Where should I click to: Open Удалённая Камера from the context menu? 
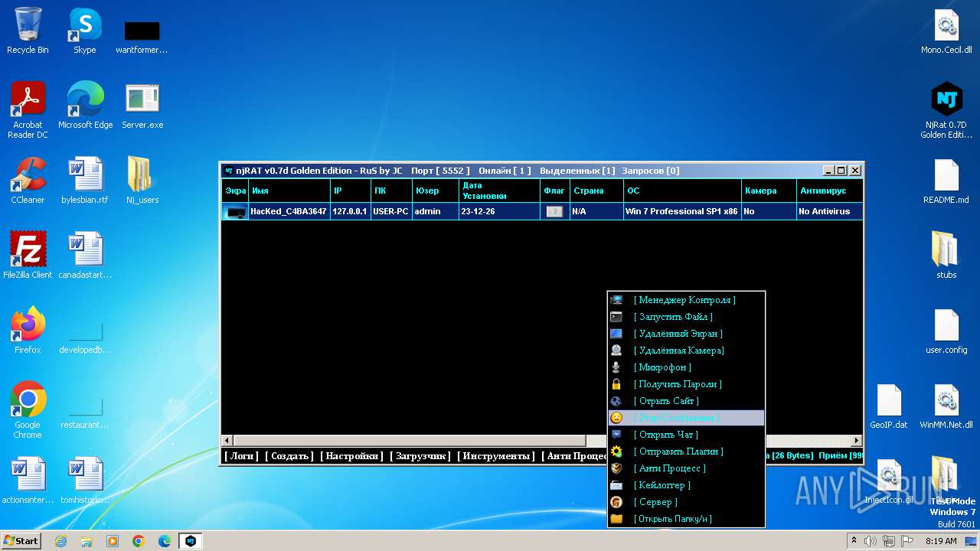click(686, 350)
